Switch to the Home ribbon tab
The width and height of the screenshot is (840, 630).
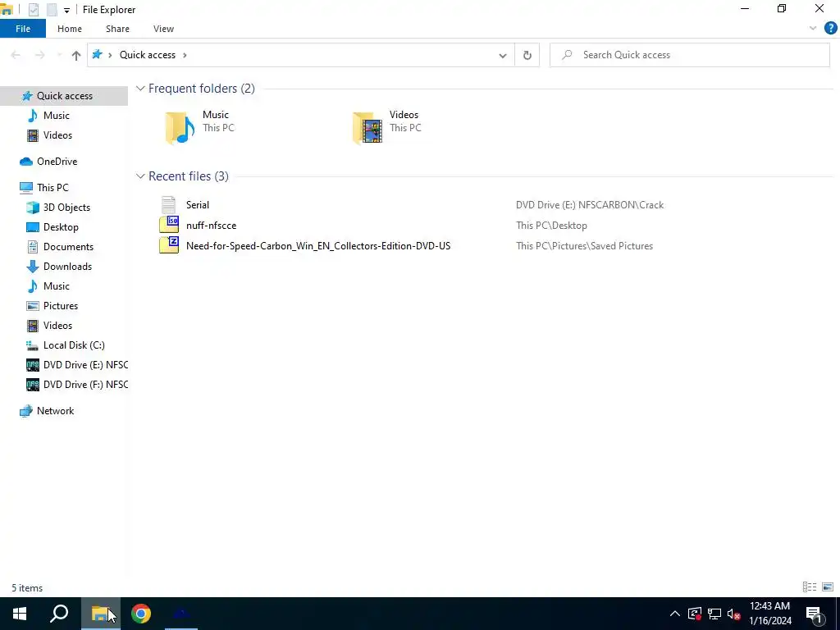click(x=70, y=29)
